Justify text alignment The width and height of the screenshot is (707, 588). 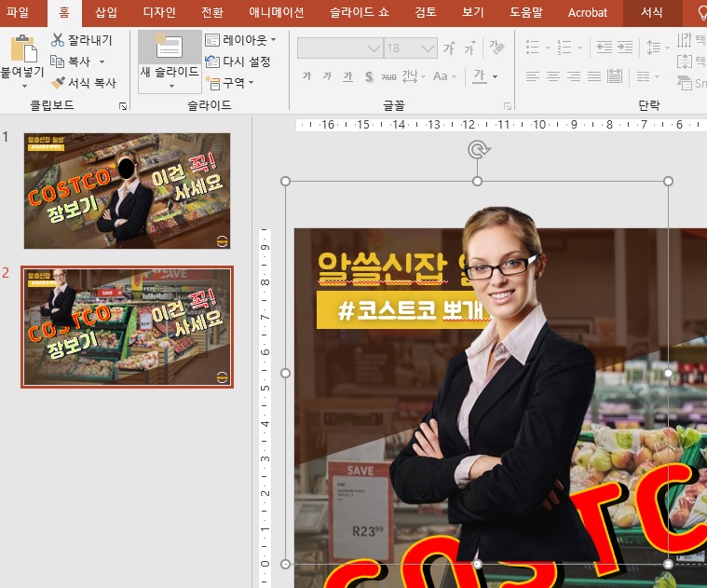click(594, 76)
